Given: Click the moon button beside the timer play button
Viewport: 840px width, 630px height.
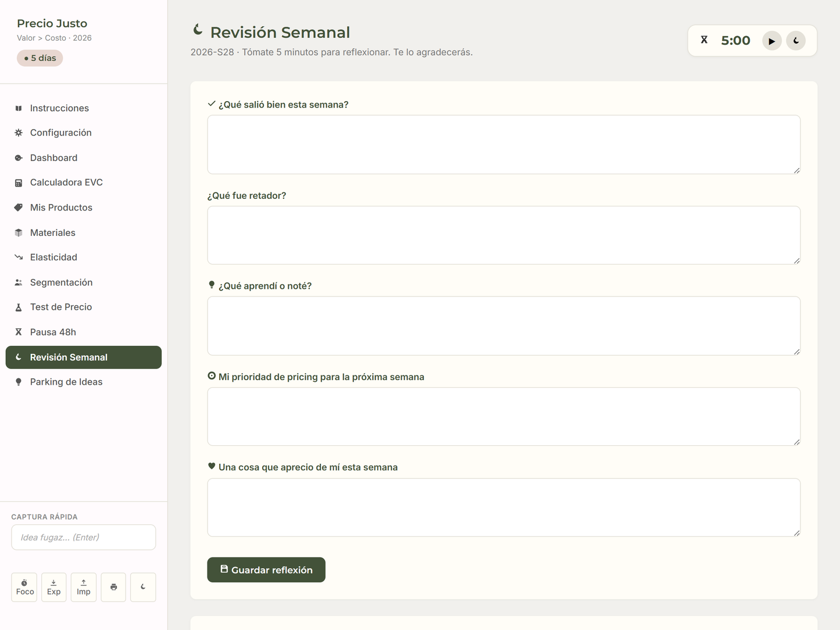Looking at the screenshot, I should [x=796, y=41].
